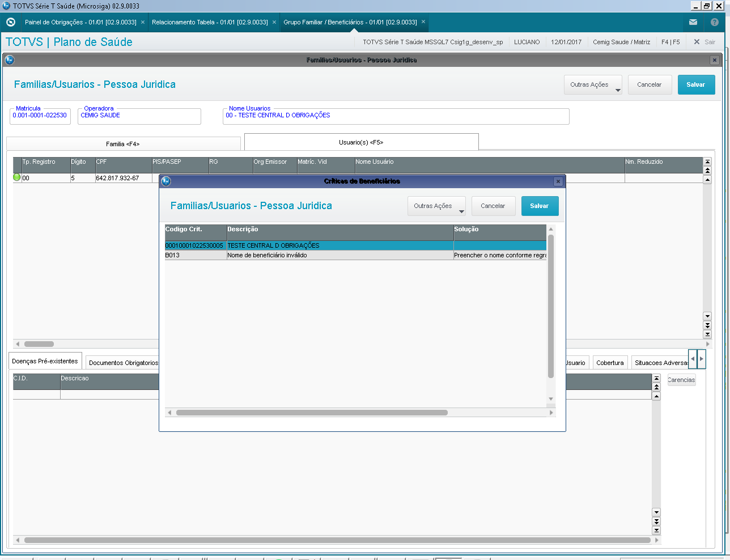Jump to first record in Doenças Pré-existentes grid

click(656, 378)
